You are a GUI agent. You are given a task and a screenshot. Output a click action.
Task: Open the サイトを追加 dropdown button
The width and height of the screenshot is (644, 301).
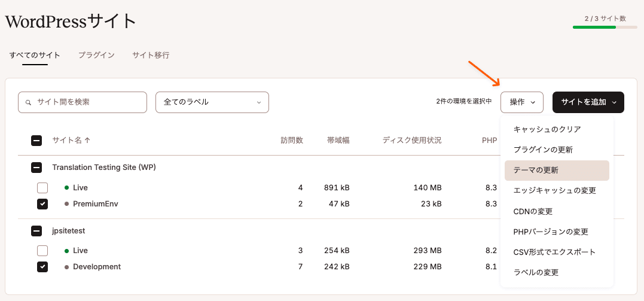click(588, 102)
